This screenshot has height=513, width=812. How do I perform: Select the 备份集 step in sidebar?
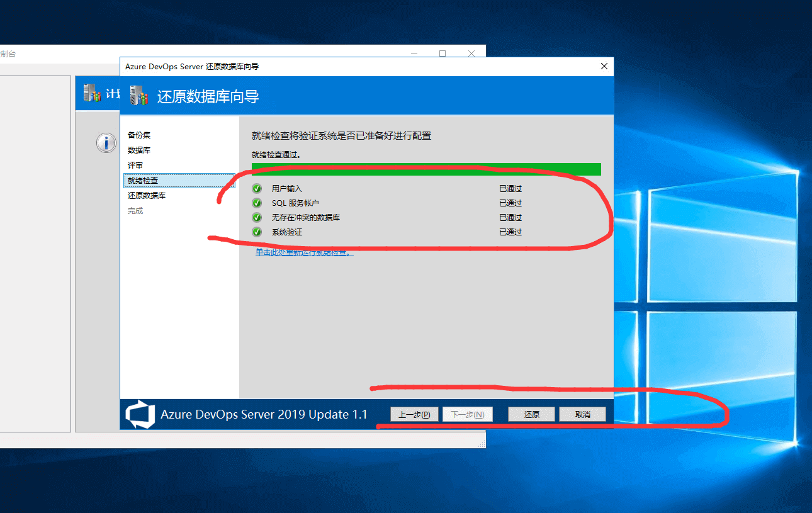[x=139, y=135]
